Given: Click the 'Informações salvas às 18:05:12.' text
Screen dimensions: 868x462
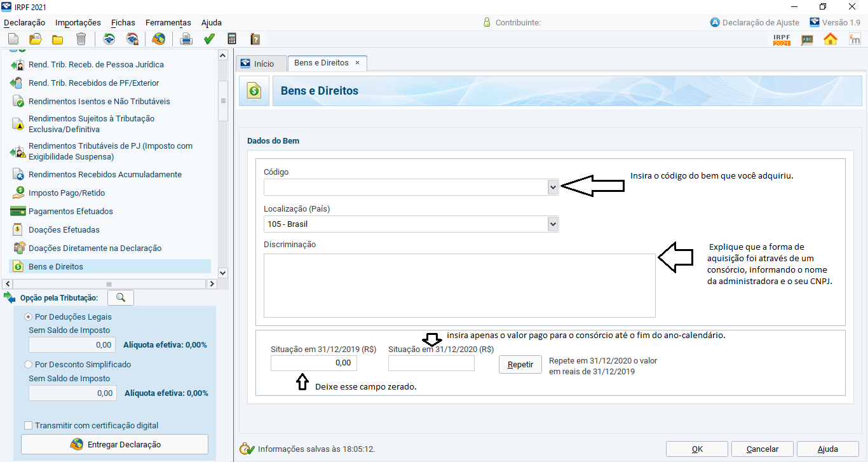Looking at the screenshot, I should click(316, 449).
